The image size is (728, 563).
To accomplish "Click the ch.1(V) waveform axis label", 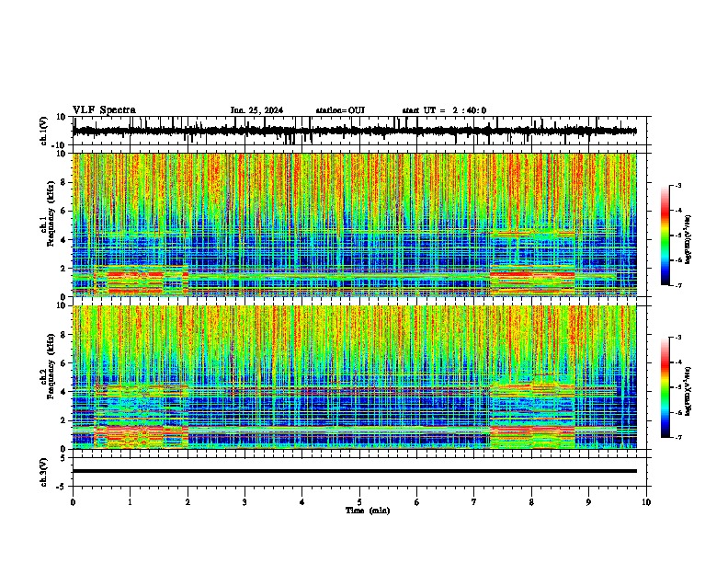I will (44, 131).
